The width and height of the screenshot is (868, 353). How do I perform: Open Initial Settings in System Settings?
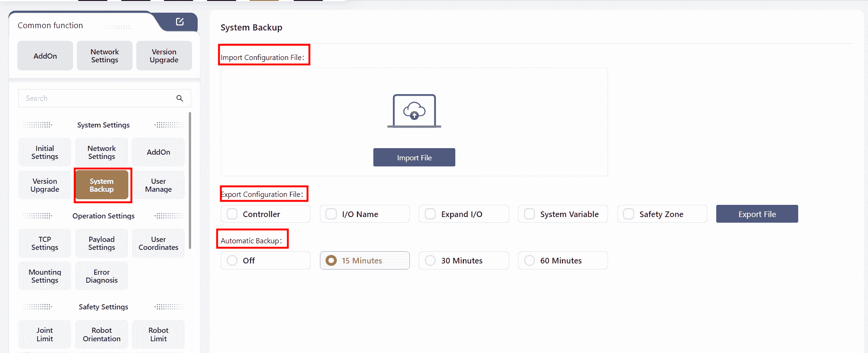[x=45, y=152]
